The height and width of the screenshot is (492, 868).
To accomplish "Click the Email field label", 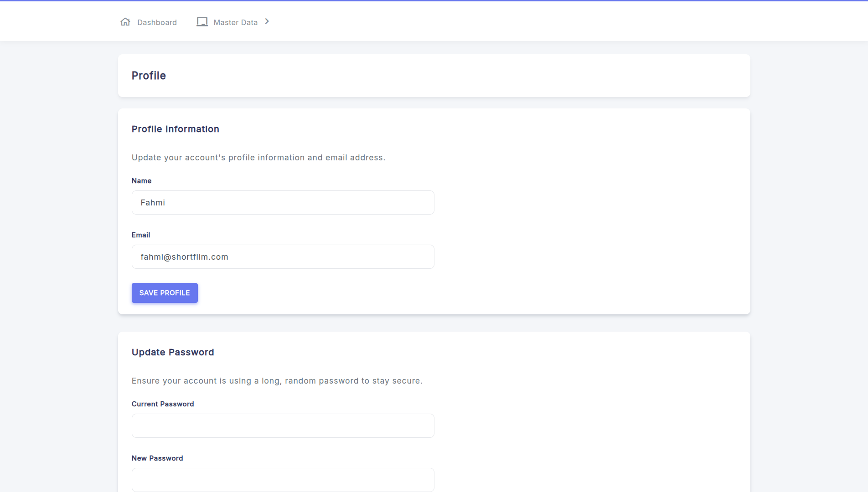I will (x=141, y=235).
